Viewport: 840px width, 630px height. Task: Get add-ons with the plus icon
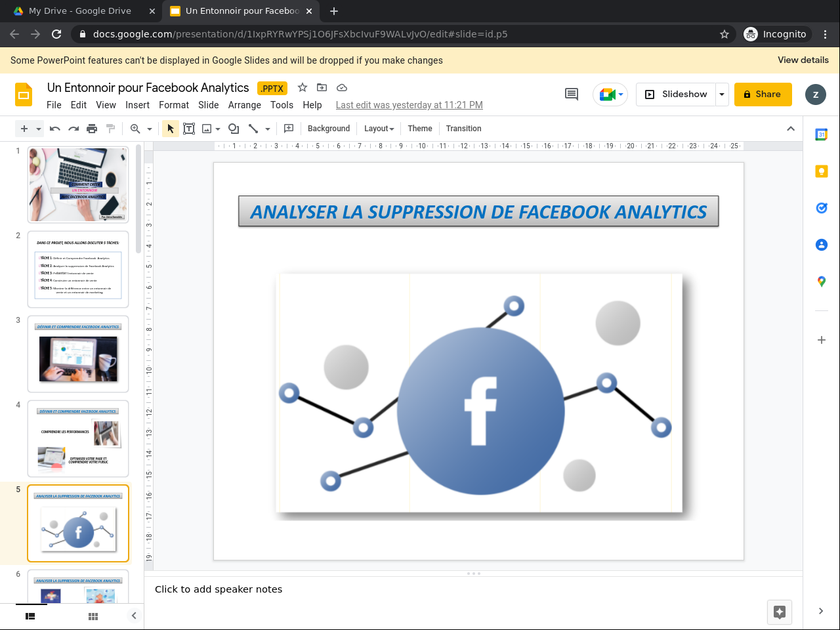pyautogui.click(x=822, y=340)
